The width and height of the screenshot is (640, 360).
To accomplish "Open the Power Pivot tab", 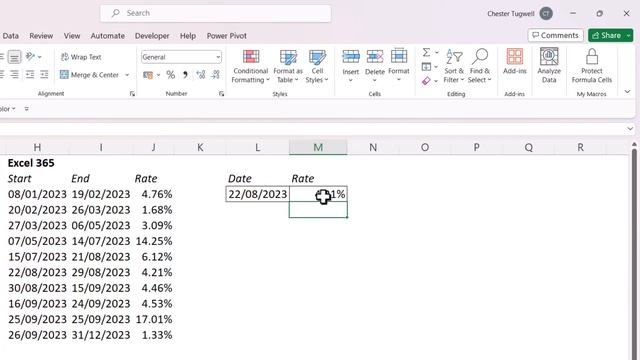I will click(x=227, y=36).
